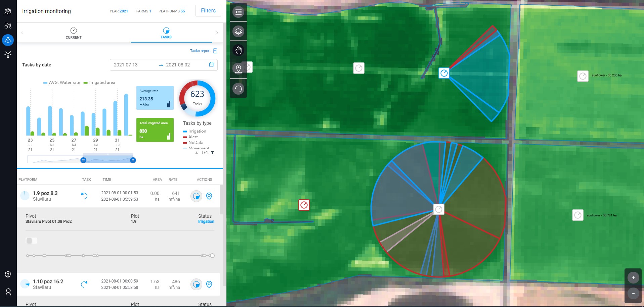The image size is (644, 307).
Task: Open the machinery tractor sidebar icon
Action: coord(8,25)
